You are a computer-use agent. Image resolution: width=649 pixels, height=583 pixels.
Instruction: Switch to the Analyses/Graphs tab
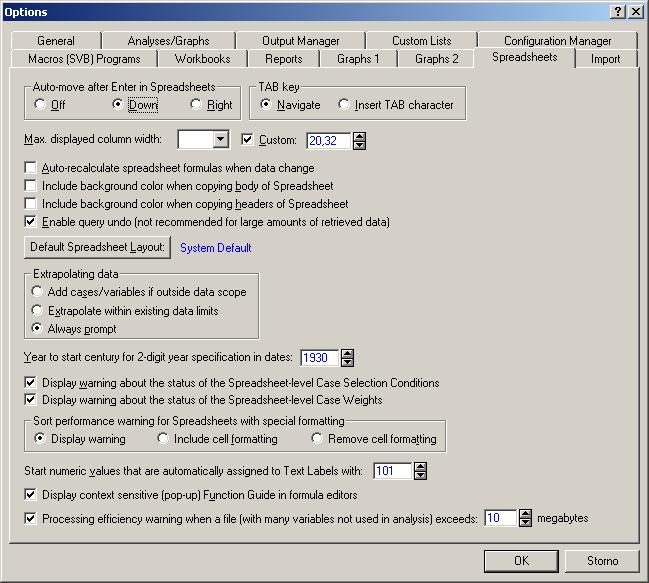click(168, 41)
